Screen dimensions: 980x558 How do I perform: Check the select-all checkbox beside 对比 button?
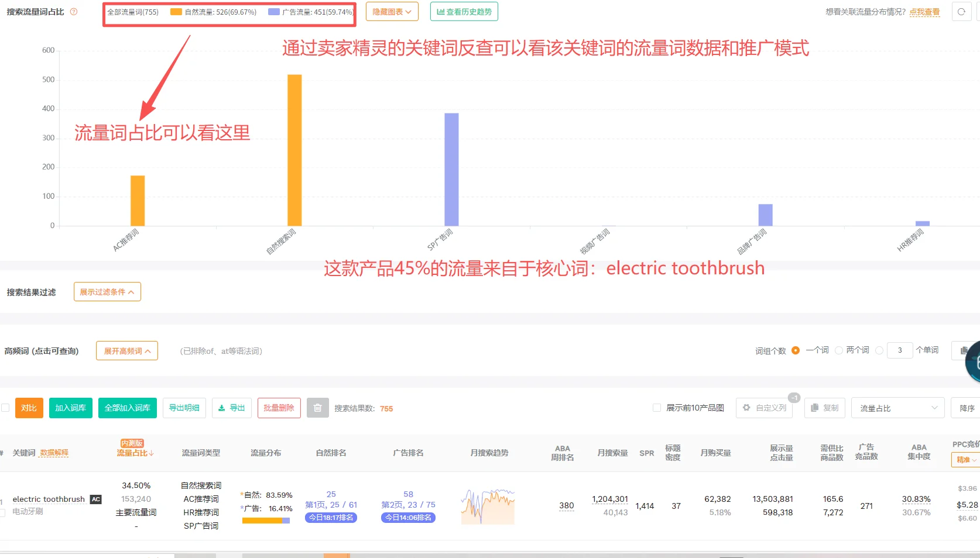(x=5, y=408)
